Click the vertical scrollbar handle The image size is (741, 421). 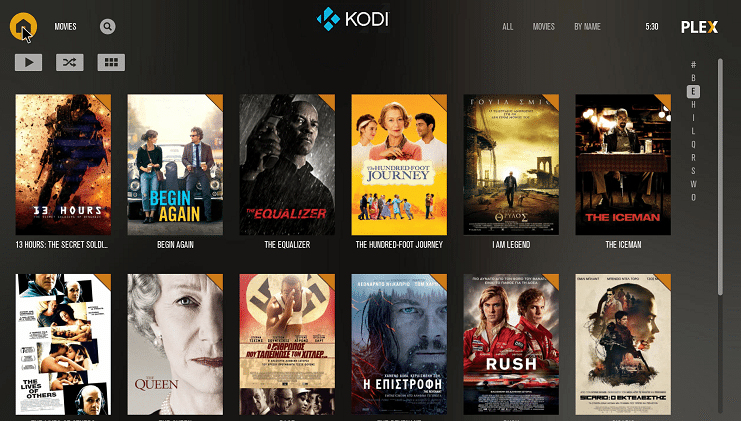720,177
